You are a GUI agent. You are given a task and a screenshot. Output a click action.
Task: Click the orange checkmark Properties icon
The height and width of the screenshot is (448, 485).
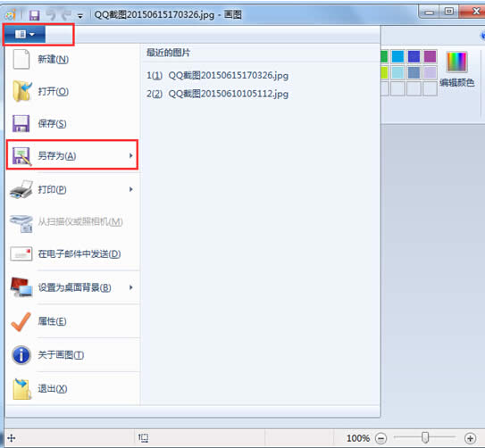pos(21,321)
